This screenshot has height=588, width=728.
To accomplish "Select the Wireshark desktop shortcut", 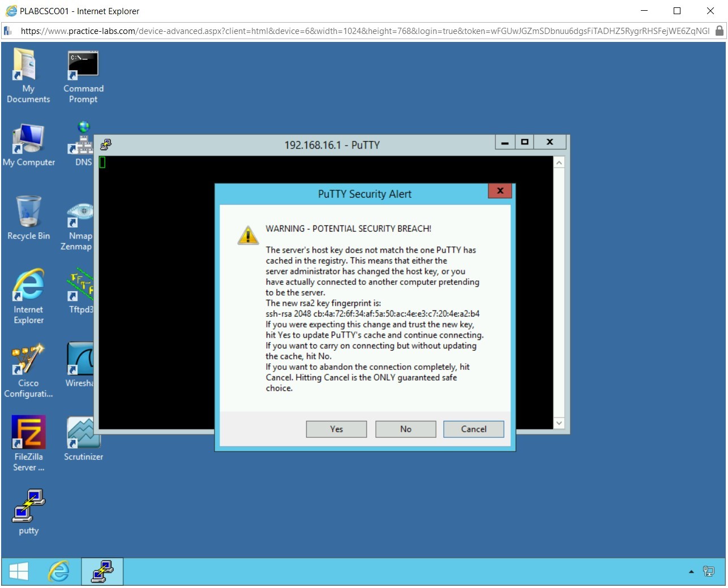I will pos(79,365).
